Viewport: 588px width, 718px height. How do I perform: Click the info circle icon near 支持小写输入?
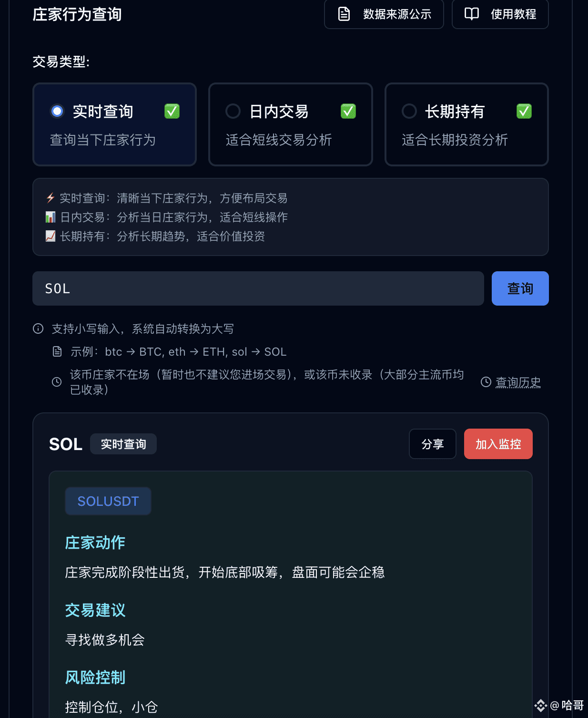[38, 328]
